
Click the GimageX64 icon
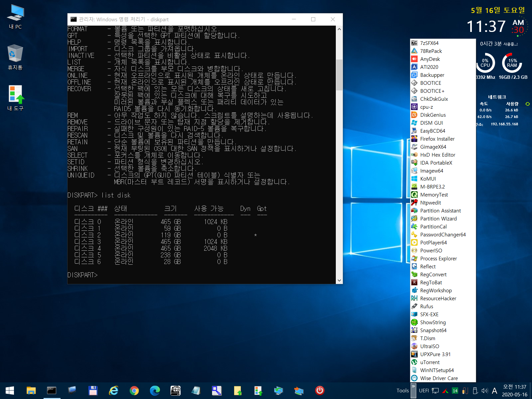(414, 147)
